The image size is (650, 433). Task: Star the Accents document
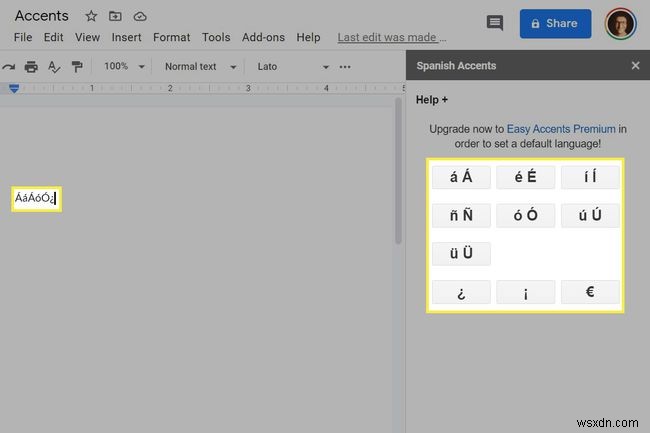(x=91, y=16)
